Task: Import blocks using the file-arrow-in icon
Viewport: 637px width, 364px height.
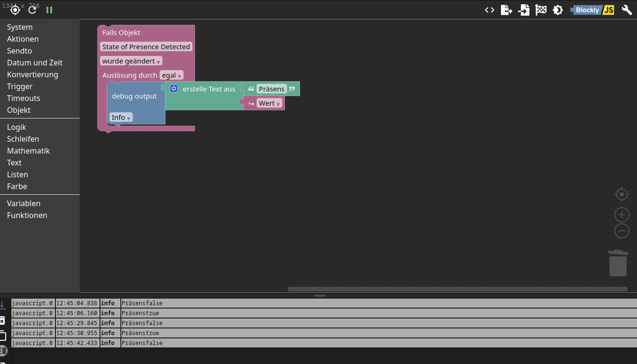Action: click(x=524, y=10)
